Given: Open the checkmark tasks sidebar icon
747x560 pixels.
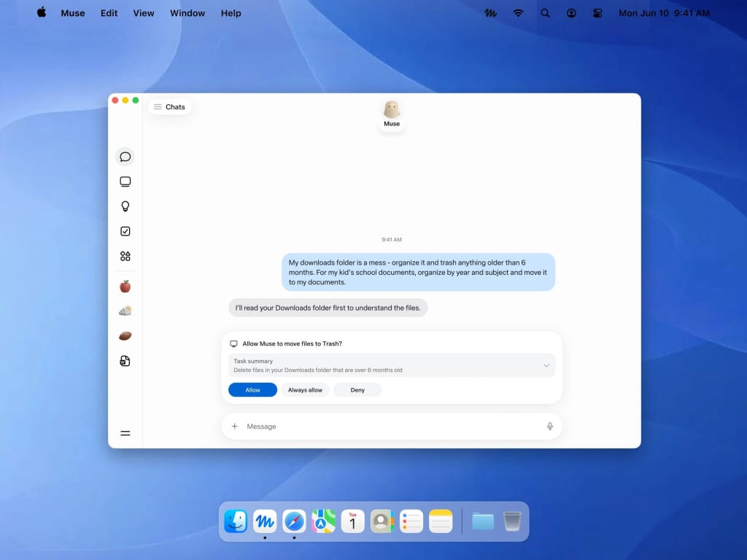Looking at the screenshot, I should [125, 231].
